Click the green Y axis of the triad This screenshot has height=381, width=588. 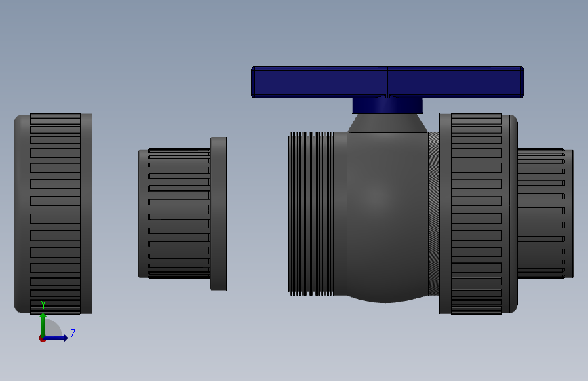pyautogui.click(x=43, y=325)
